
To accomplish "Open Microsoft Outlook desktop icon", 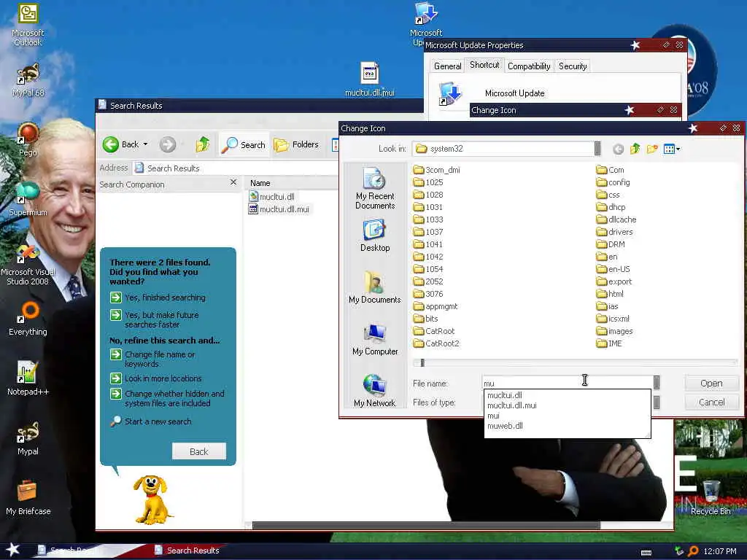I will (28, 25).
